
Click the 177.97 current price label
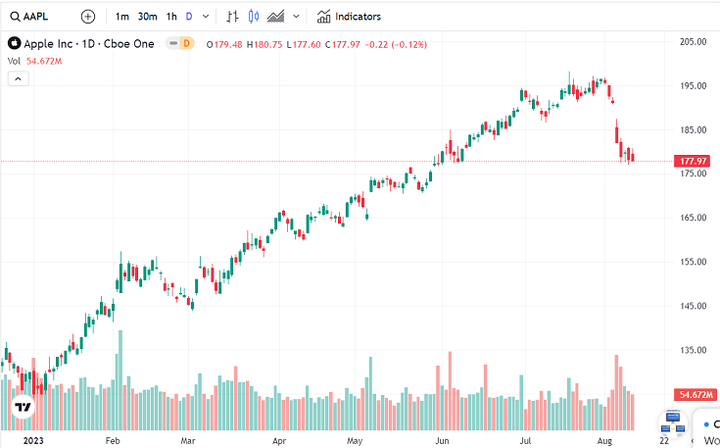point(692,162)
